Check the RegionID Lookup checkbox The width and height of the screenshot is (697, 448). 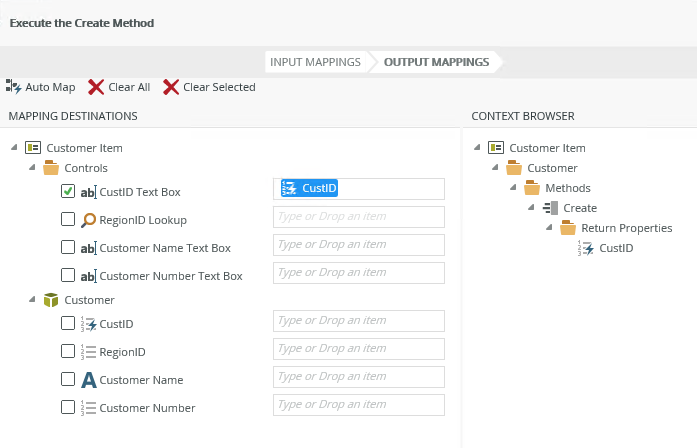68,220
